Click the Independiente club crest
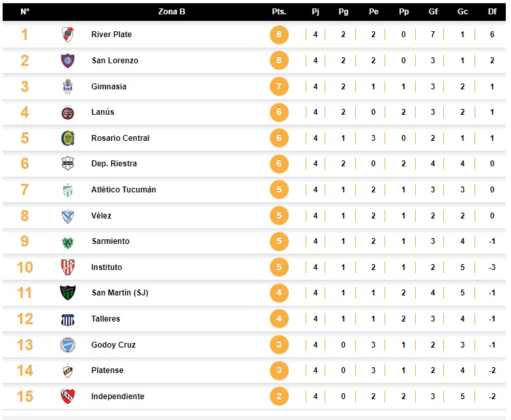This screenshot has width=511, height=420. (68, 397)
